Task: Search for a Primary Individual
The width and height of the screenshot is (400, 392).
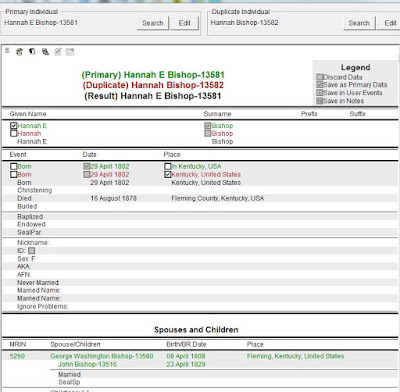Action: [153, 23]
